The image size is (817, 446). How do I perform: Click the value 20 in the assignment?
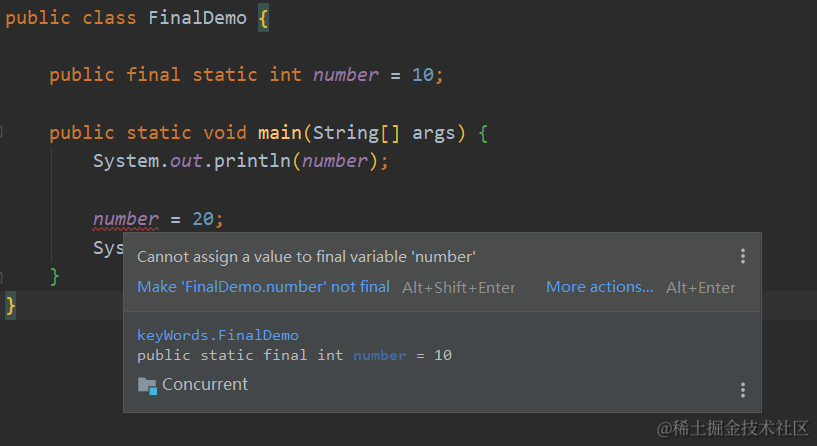point(203,219)
